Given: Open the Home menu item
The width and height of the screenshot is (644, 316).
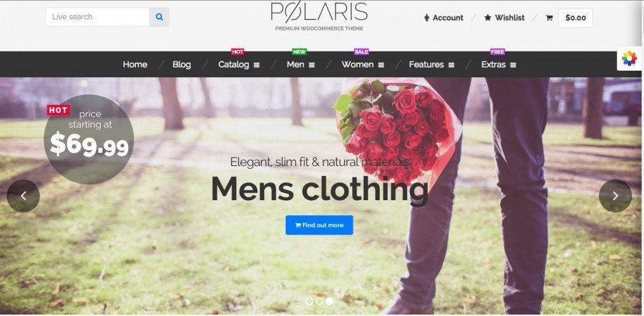Looking at the screenshot, I should tap(135, 64).
